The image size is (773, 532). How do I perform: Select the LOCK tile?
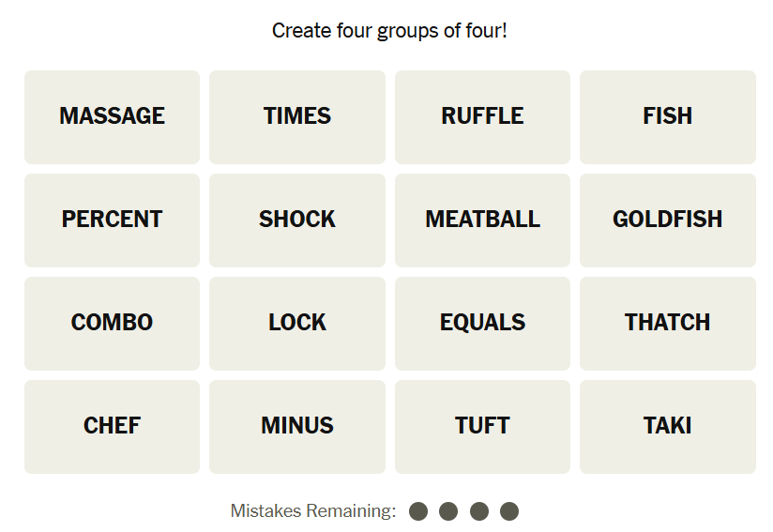tap(297, 323)
